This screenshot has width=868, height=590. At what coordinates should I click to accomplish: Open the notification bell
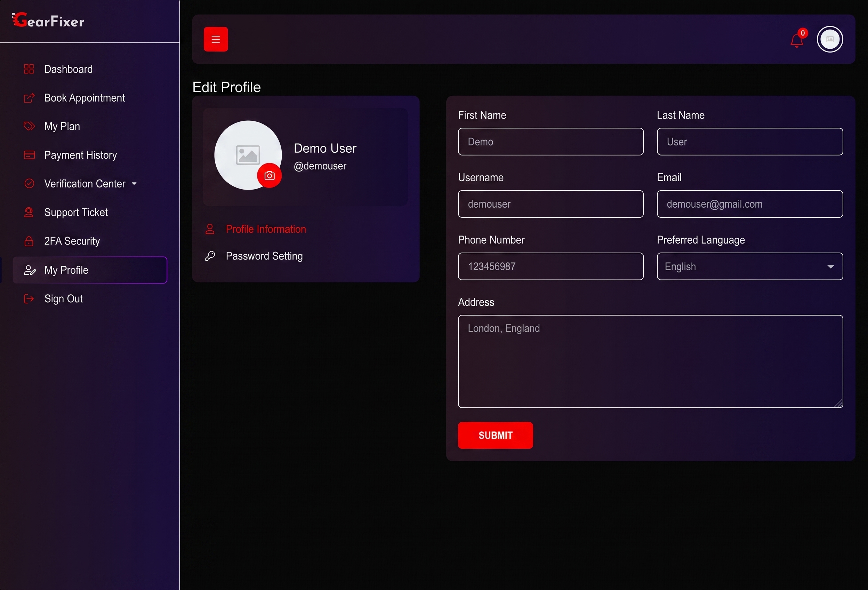tap(797, 40)
